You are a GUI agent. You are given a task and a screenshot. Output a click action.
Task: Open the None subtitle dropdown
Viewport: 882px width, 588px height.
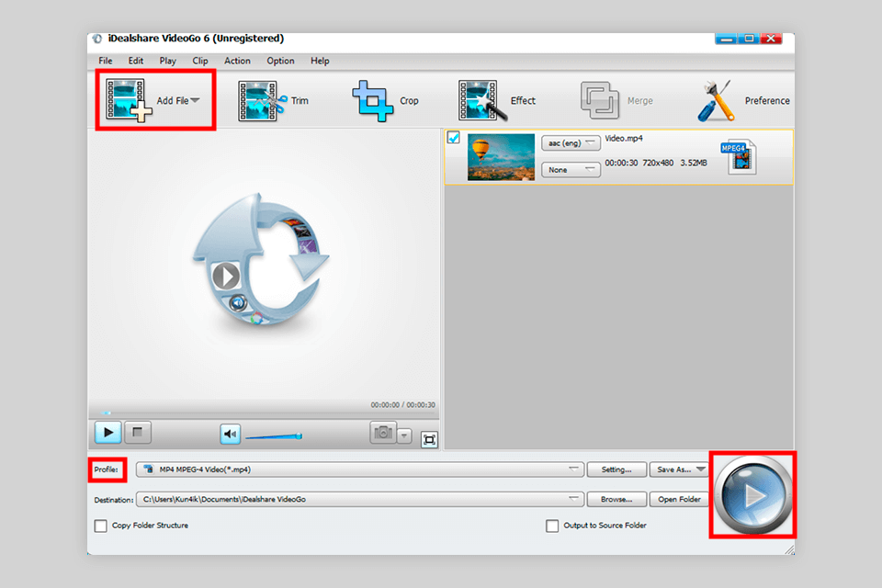[x=571, y=169]
